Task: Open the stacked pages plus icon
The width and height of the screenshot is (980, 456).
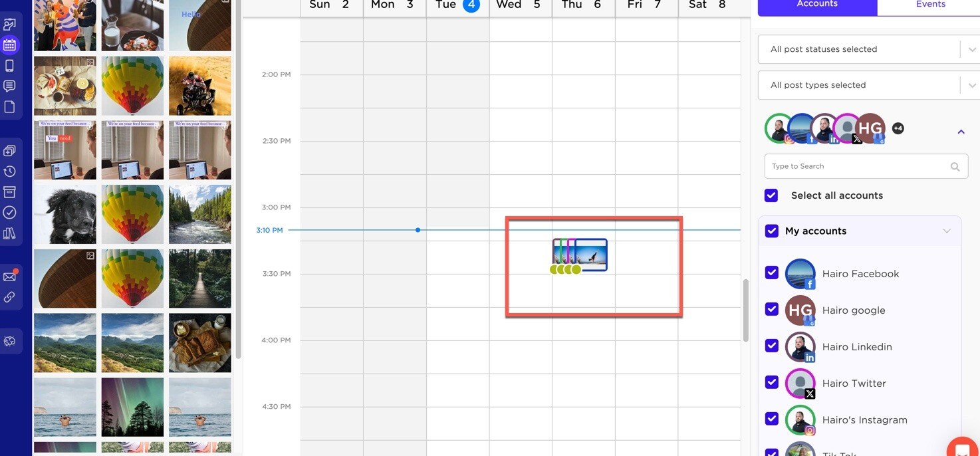Action: coord(9,151)
